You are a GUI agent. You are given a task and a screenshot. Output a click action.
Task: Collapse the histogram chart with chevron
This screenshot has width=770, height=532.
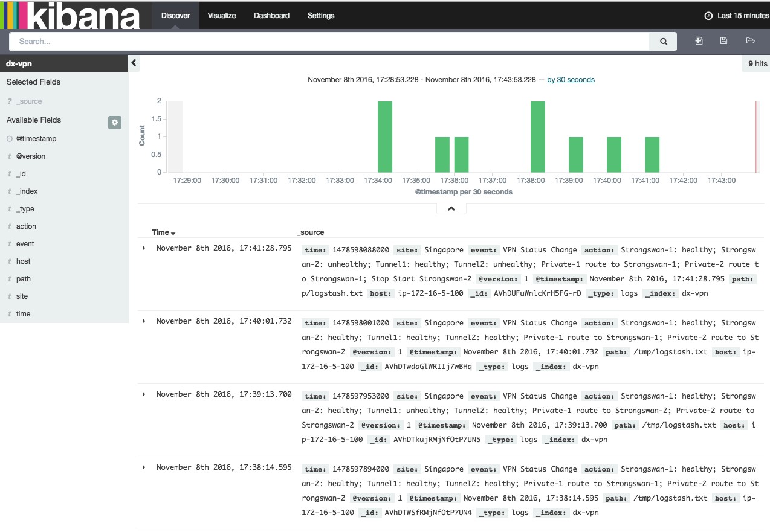[451, 209]
